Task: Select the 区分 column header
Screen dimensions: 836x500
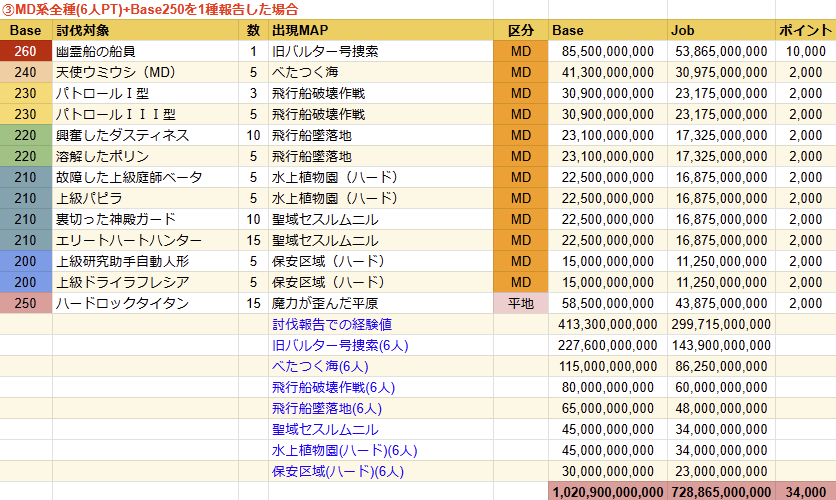Action: (x=521, y=30)
